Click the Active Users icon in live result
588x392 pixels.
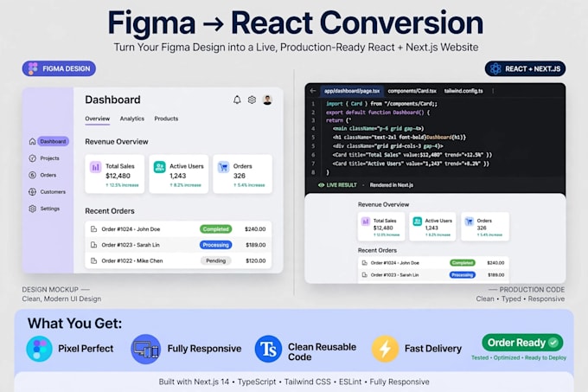pyautogui.click(x=418, y=222)
